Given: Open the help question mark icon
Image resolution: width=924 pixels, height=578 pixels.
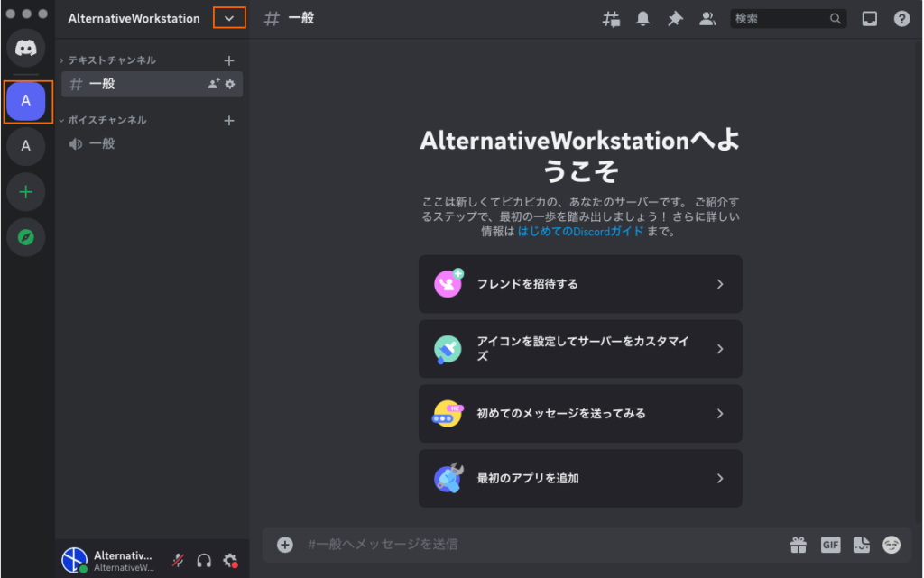Looking at the screenshot, I should click(x=901, y=19).
